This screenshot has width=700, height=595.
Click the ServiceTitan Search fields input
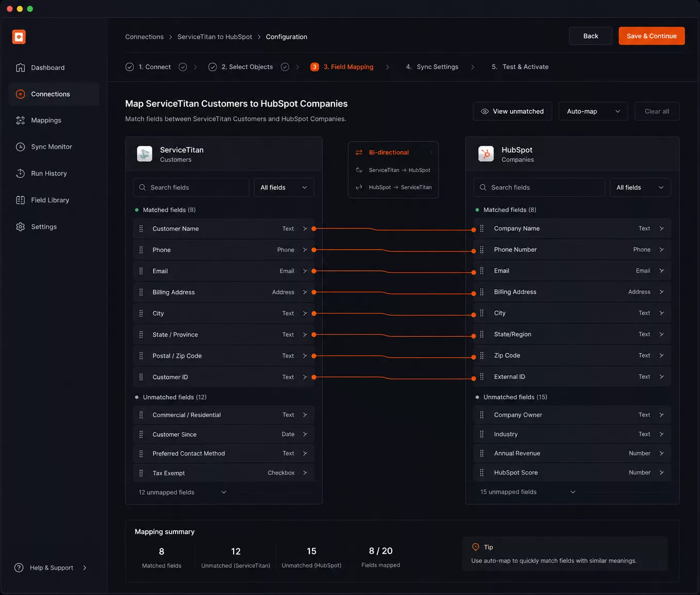coord(191,187)
